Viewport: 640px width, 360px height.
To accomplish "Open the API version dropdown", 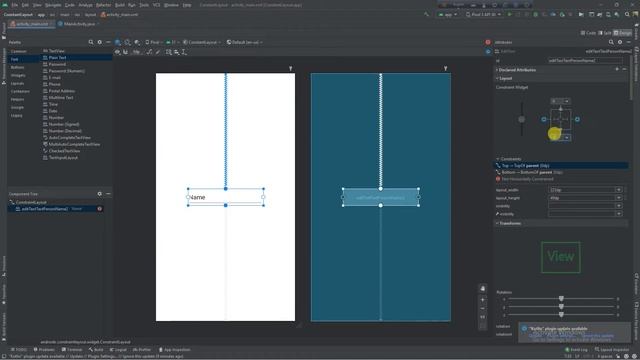I will click(x=172, y=42).
